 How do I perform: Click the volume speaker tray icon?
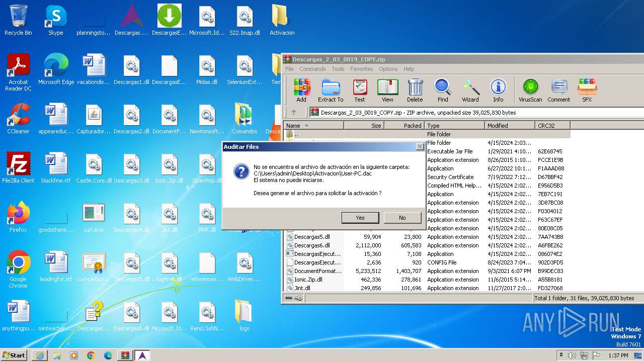click(572, 355)
